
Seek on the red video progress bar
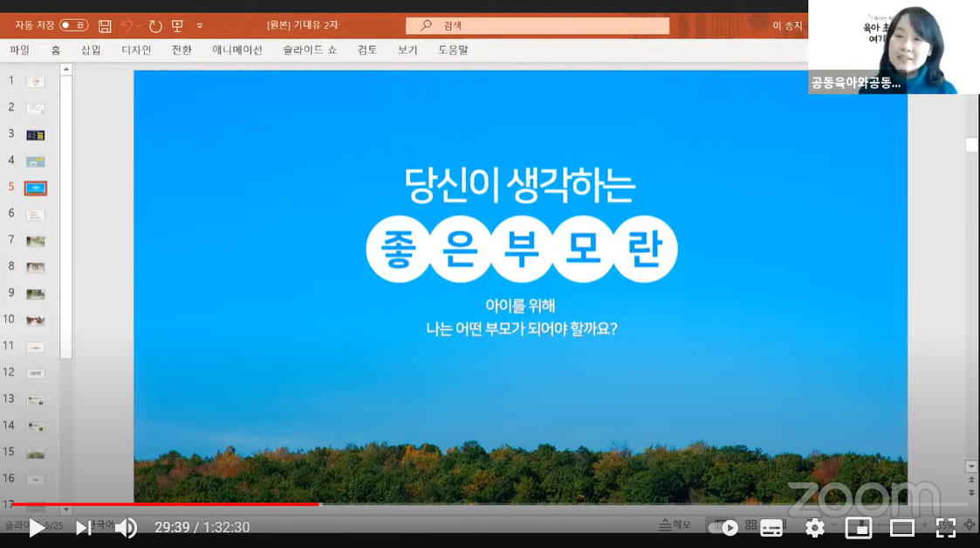point(175,504)
